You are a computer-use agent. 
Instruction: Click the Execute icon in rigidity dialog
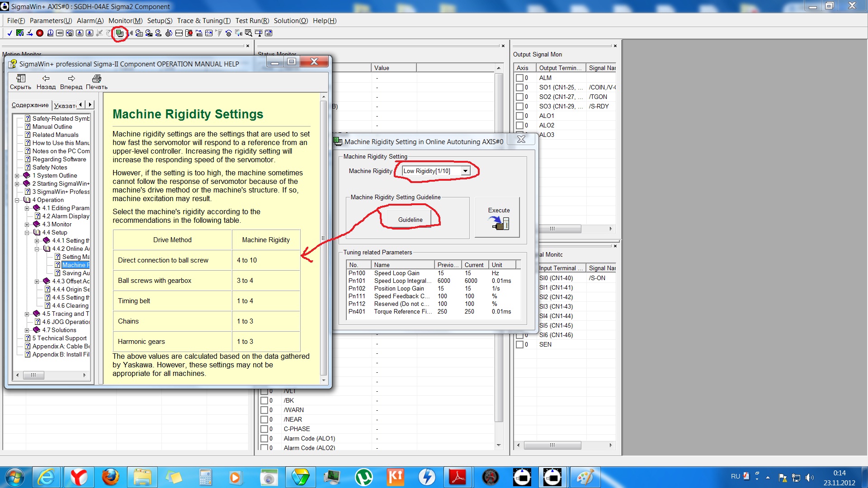pos(499,222)
